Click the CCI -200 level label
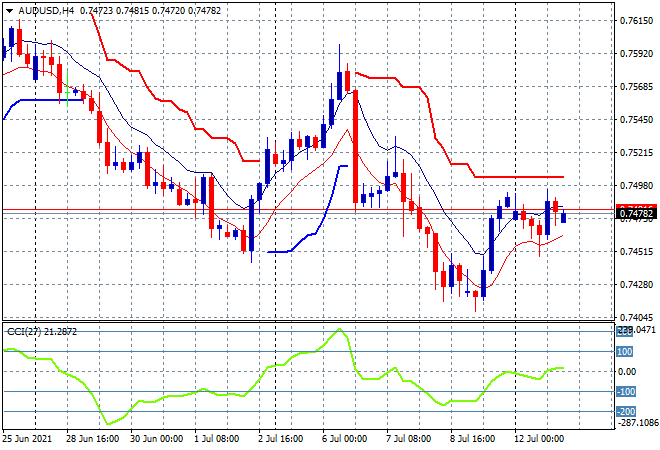Image resolution: width=660 pixels, height=450 pixels. (x=625, y=411)
